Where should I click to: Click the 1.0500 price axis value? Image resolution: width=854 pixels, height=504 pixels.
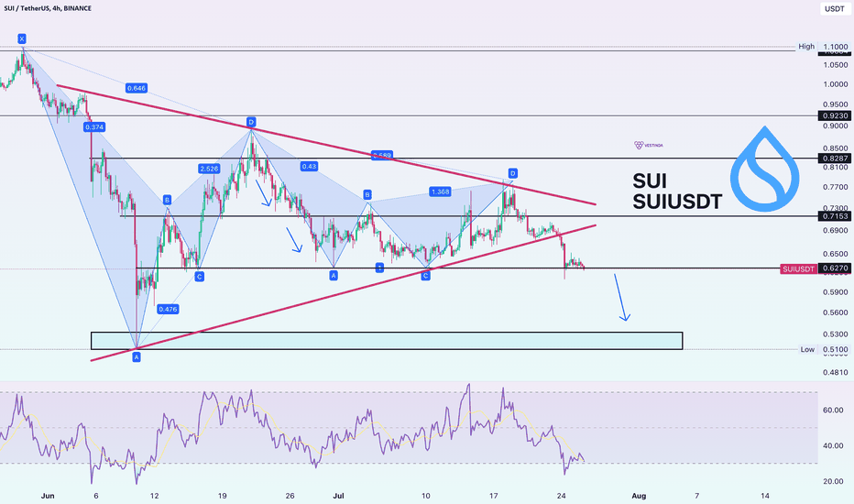pos(836,65)
